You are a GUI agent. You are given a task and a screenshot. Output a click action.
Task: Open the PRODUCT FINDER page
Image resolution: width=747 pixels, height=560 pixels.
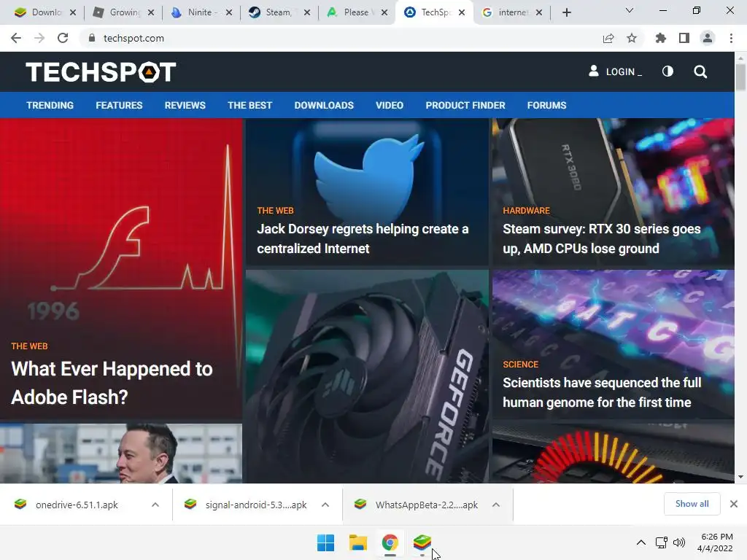[x=465, y=105]
